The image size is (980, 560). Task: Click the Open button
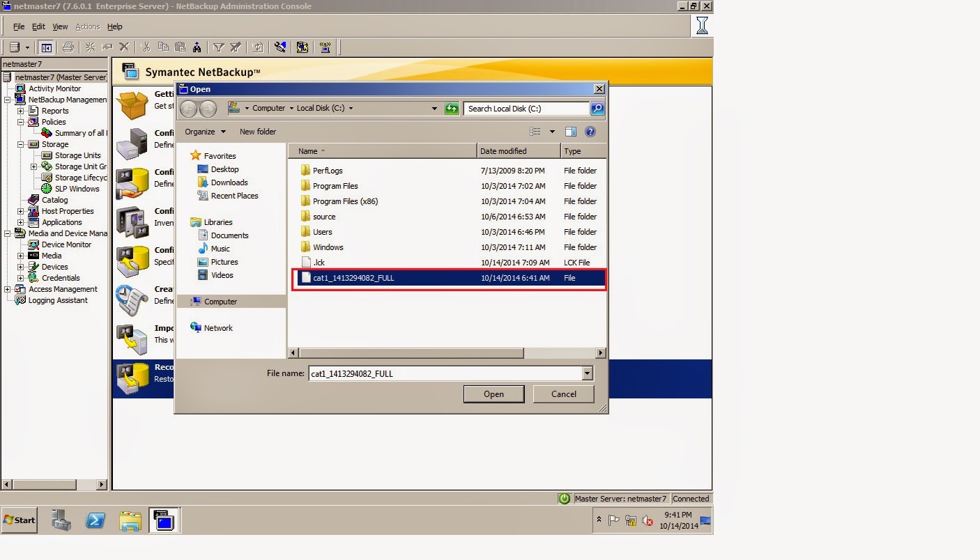coord(493,394)
